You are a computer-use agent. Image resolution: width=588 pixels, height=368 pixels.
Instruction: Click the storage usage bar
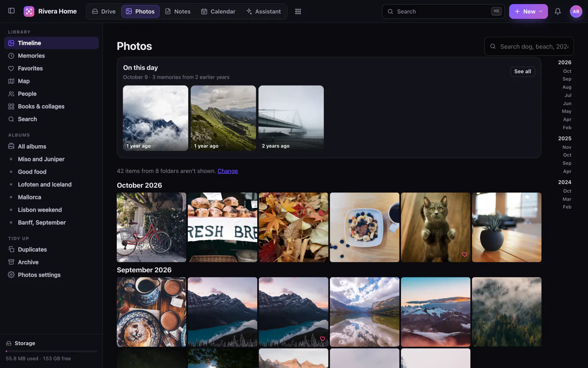click(51, 351)
